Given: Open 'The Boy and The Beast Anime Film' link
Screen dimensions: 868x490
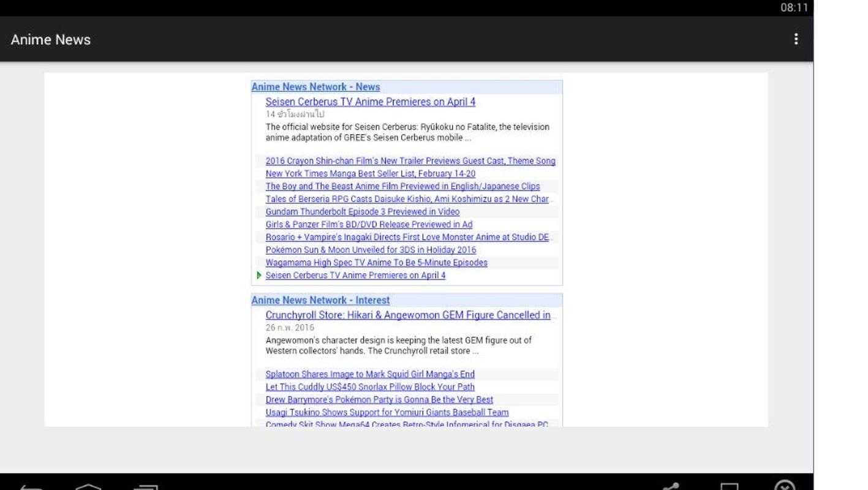Looking at the screenshot, I should [402, 186].
